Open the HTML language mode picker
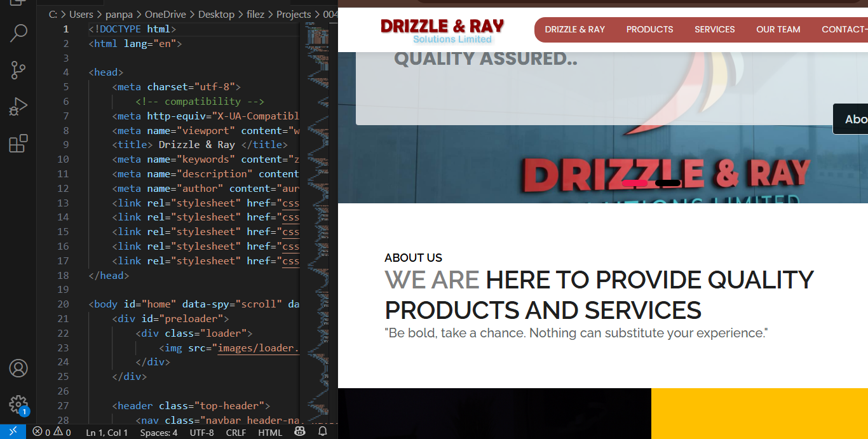This screenshot has width=868, height=439. (x=270, y=433)
